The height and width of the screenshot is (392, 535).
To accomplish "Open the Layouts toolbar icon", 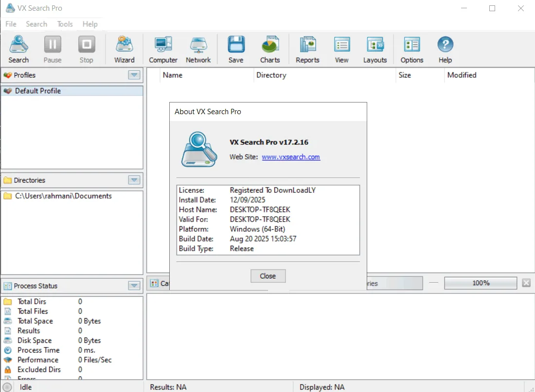I will pos(375,50).
